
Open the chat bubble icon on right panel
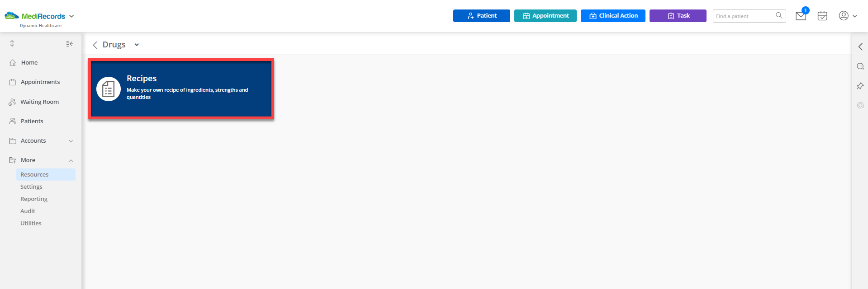coord(860,66)
